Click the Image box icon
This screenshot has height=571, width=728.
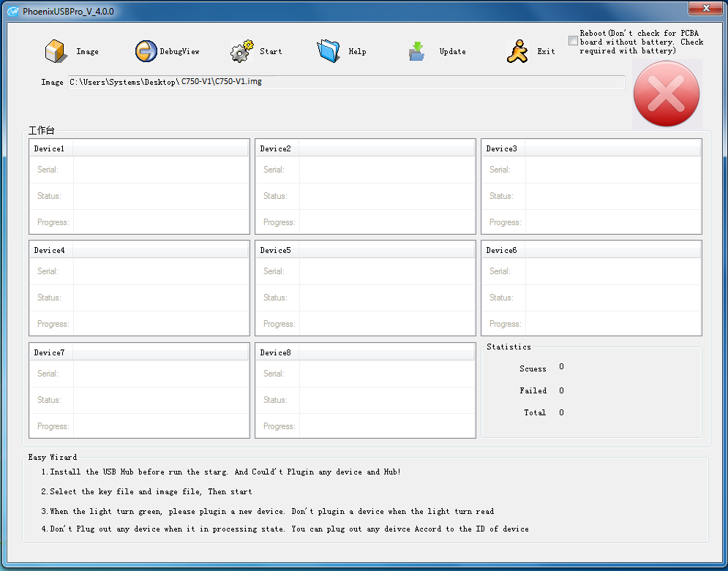[x=55, y=51]
